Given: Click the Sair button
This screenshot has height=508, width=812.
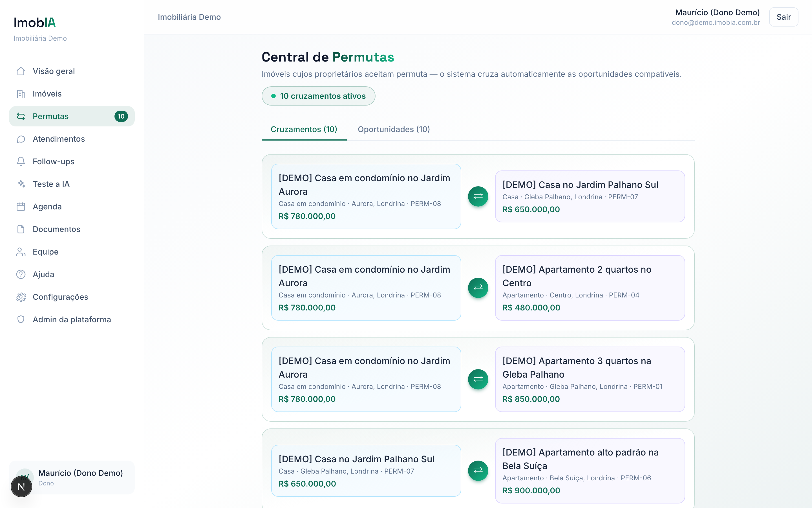Looking at the screenshot, I should pos(784,17).
